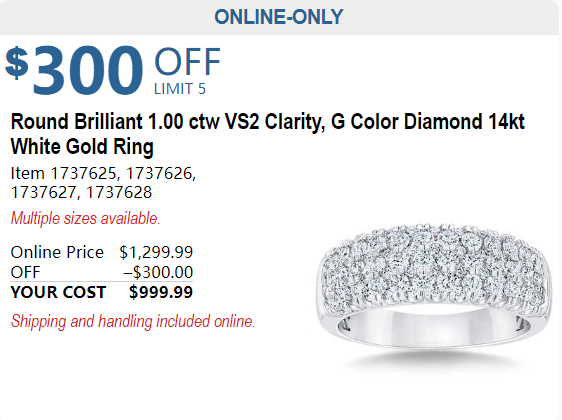The width and height of the screenshot is (562, 420).
Task: Open the diamond ring product image
Action: coord(435,292)
